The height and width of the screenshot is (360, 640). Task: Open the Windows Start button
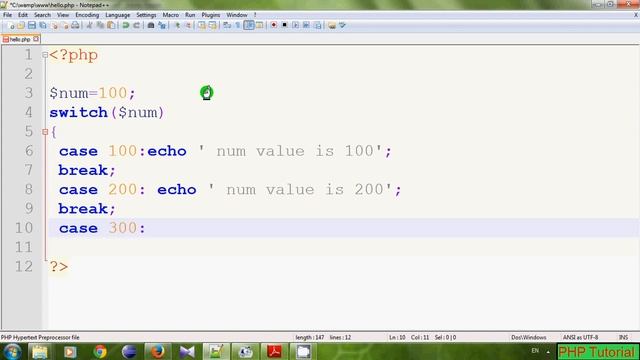(x=12, y=351)
